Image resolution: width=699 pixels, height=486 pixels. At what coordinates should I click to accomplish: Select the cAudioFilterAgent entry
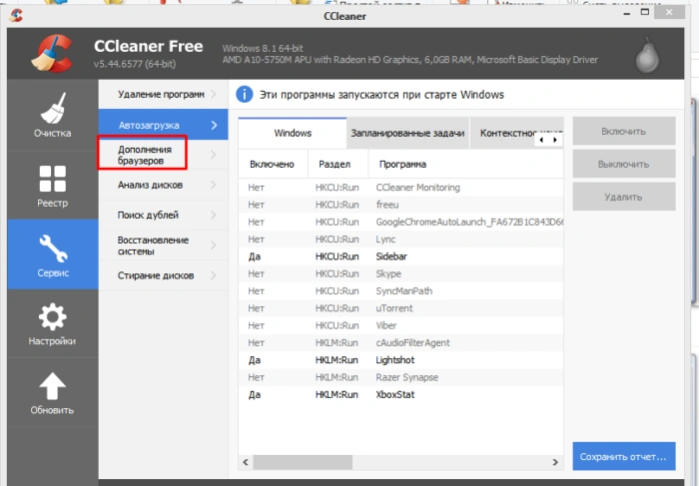point(401,343)
